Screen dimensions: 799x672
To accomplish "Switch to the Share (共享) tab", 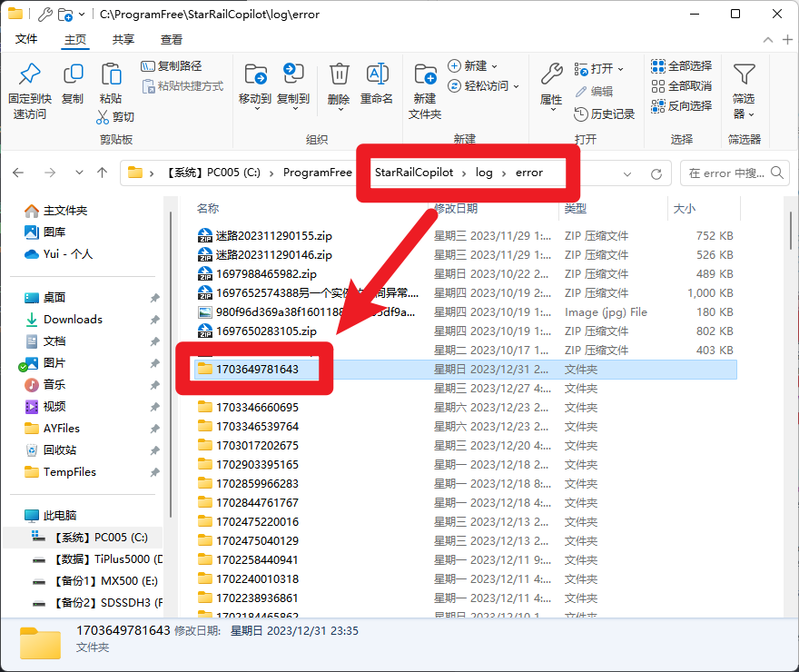I will tap(123, 40).
